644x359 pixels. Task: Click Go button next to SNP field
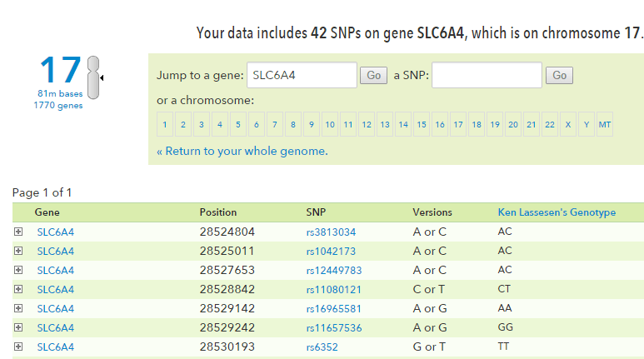(559, 76)
